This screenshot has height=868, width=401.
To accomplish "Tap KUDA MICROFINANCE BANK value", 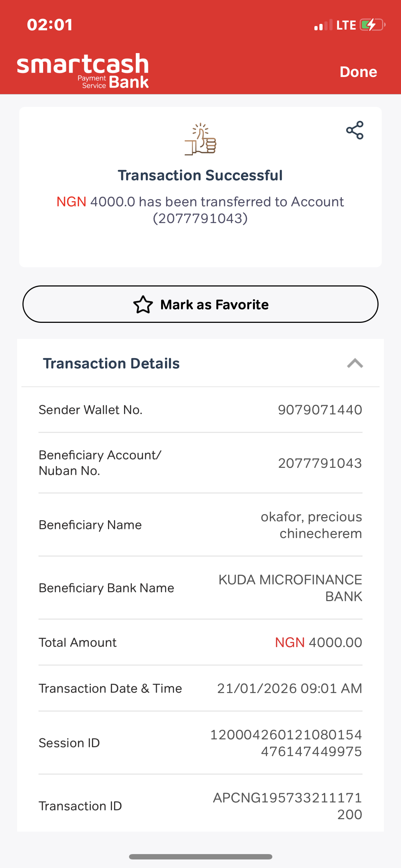I will tap(290, 588).
